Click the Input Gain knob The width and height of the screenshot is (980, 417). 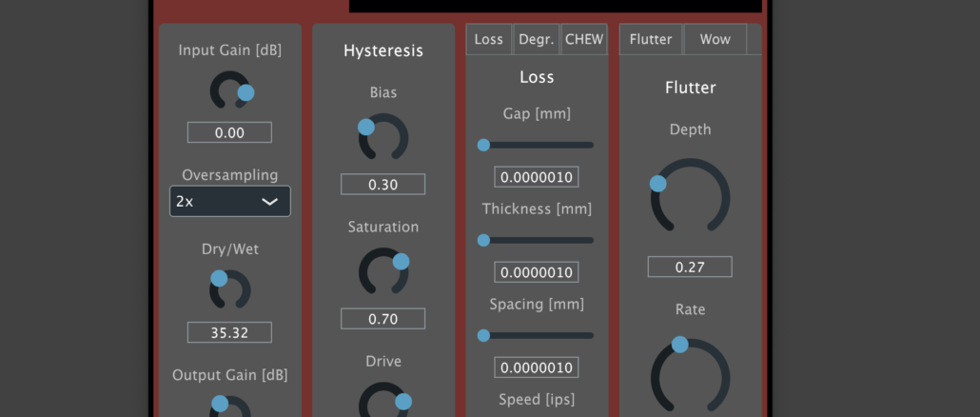pos(230,91)
